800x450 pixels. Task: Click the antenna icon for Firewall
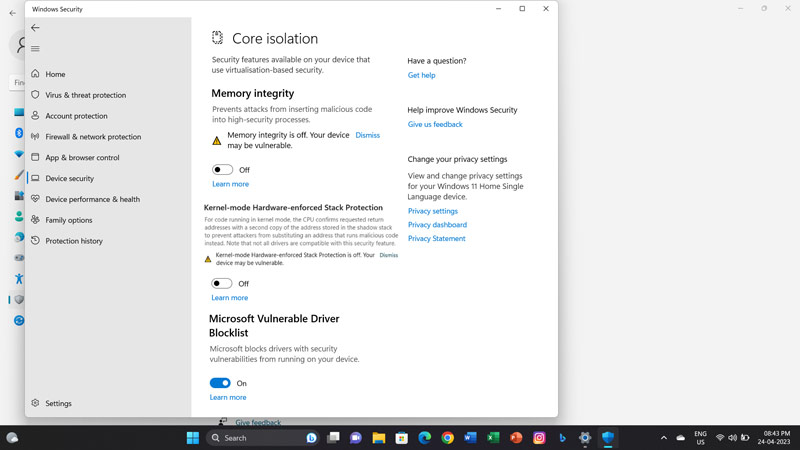point(35,136)
